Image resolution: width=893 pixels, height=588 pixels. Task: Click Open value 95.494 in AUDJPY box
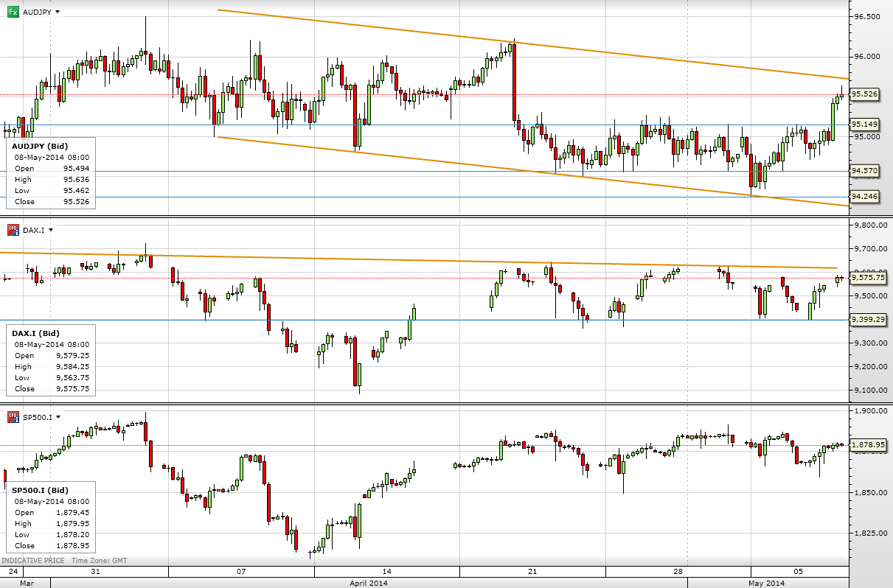[75, 168]
